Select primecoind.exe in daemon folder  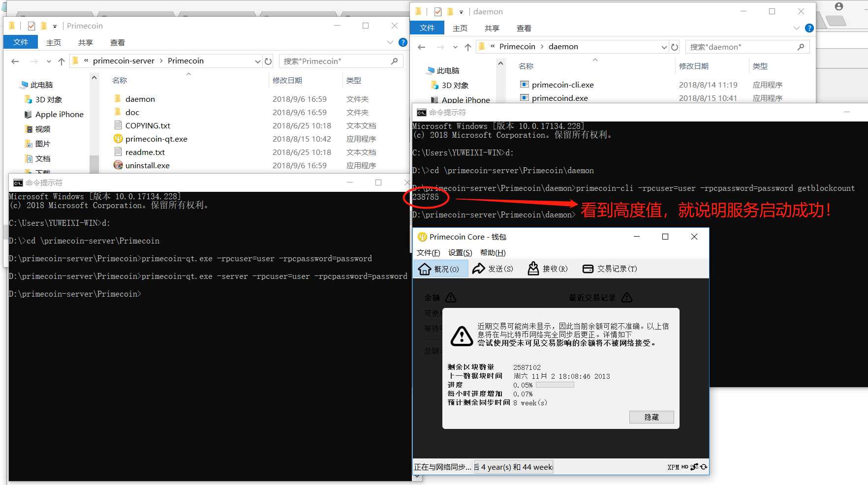tap(559, 98)
